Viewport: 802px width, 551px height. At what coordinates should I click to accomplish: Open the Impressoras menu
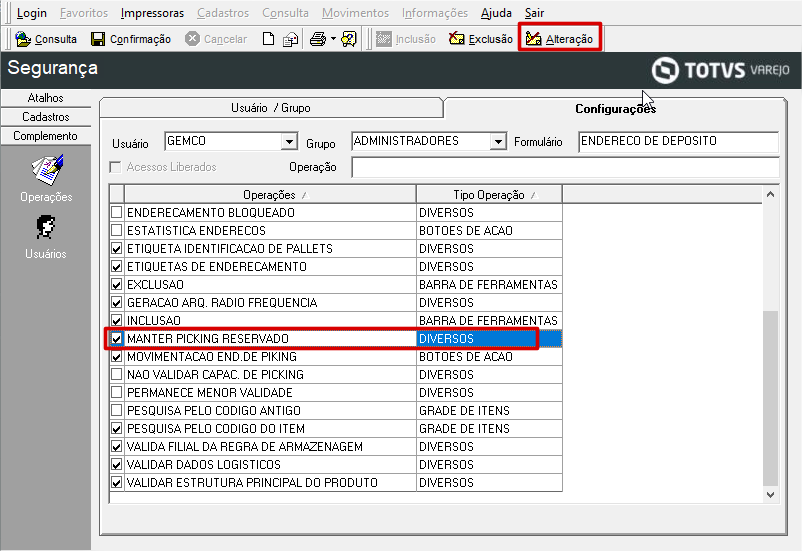[x=152, y=13]
